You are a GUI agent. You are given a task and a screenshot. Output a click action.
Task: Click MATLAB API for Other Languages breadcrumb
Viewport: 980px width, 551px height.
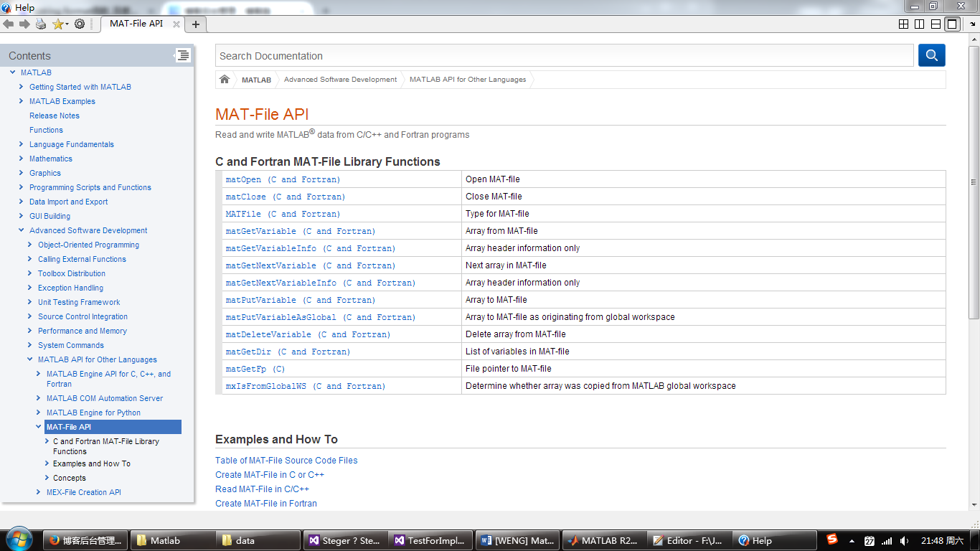pos(468,80)
